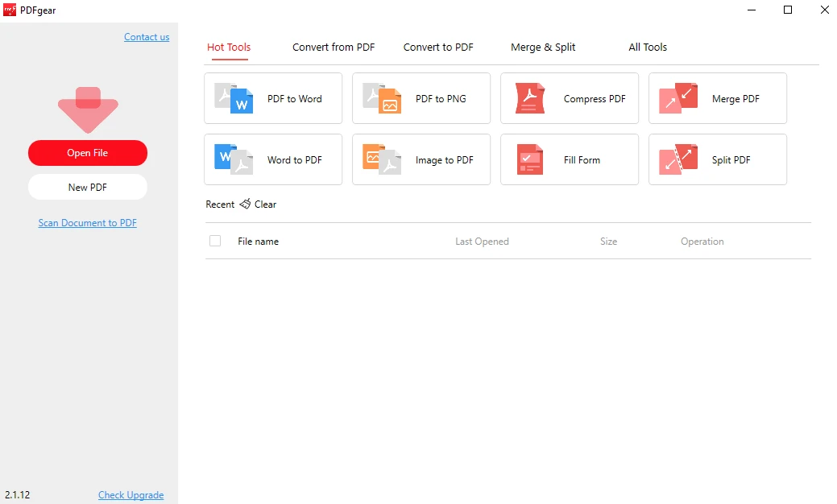This screenshot has height=504, width=837.
Task: Open the Convert from PDF tab
Action: pyautogui.click(x=334, y=47)
